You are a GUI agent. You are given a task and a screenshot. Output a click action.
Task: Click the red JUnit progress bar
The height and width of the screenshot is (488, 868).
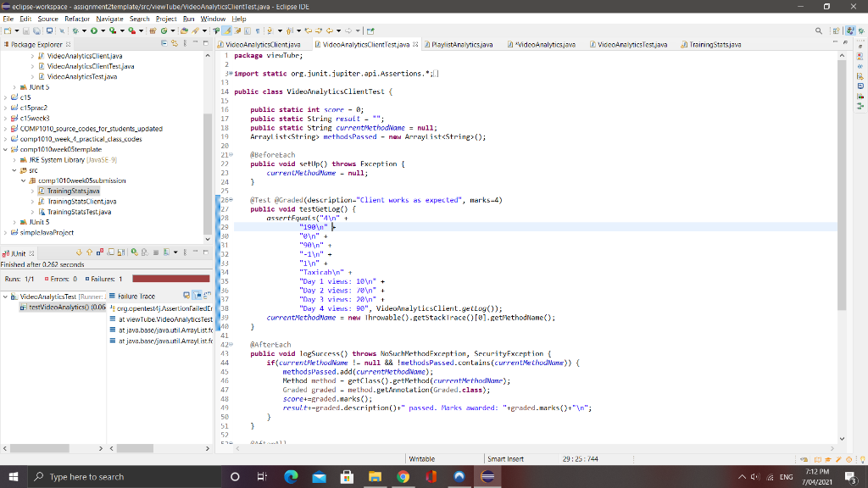(170, 278)
